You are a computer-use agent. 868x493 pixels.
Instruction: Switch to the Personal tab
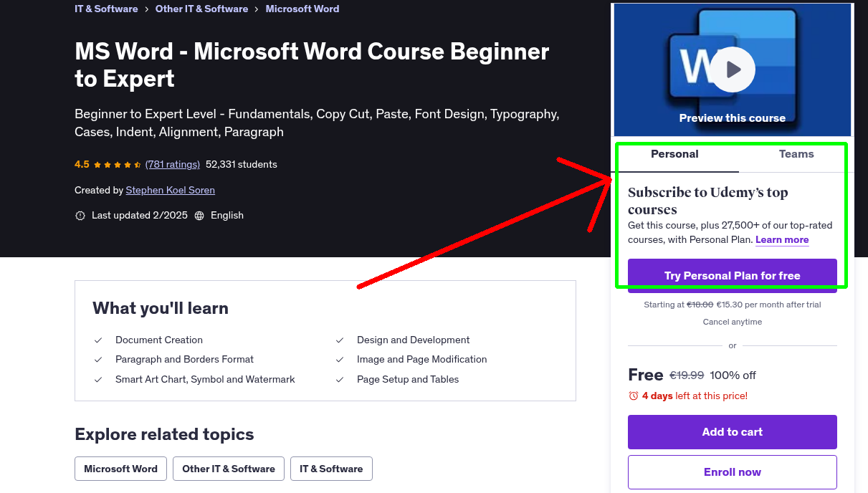click(x=674, y=154)
